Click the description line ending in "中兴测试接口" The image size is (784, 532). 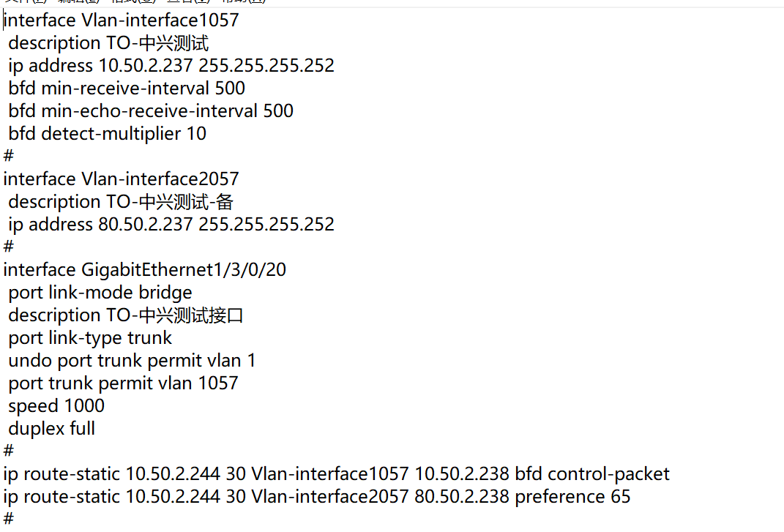[x=126, y=315]
